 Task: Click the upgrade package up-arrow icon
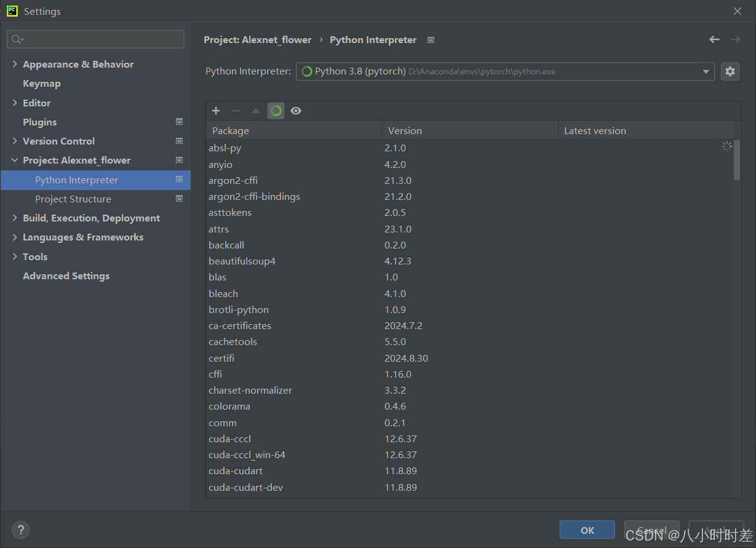coord(256,111)
